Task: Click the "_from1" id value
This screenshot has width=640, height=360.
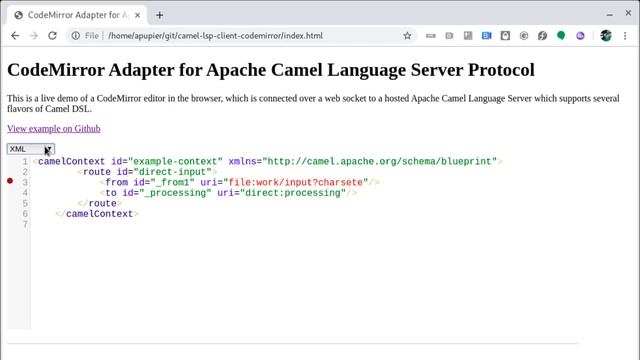Action: coord(172,182)
